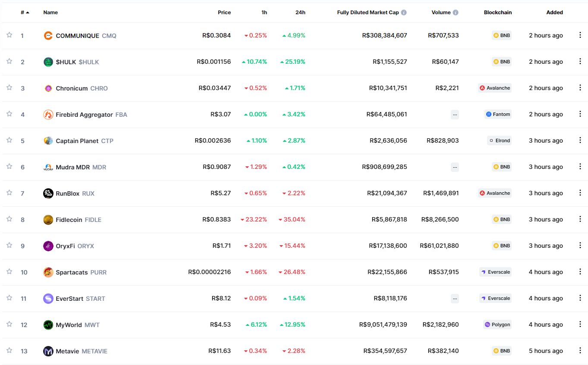Expand RunBlox row options menu
Image resolution: width=588 pixels, height=365 pixels.
580,193
